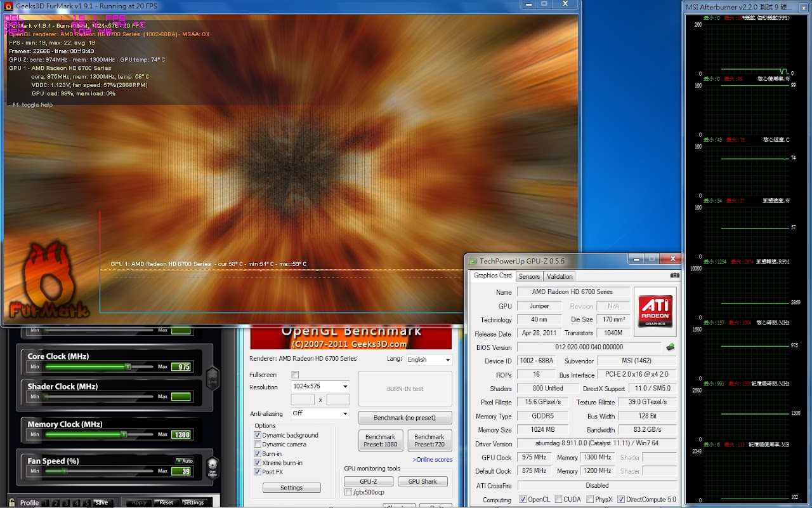Click the ATI CrossFire Disabled field

(597, 485)
